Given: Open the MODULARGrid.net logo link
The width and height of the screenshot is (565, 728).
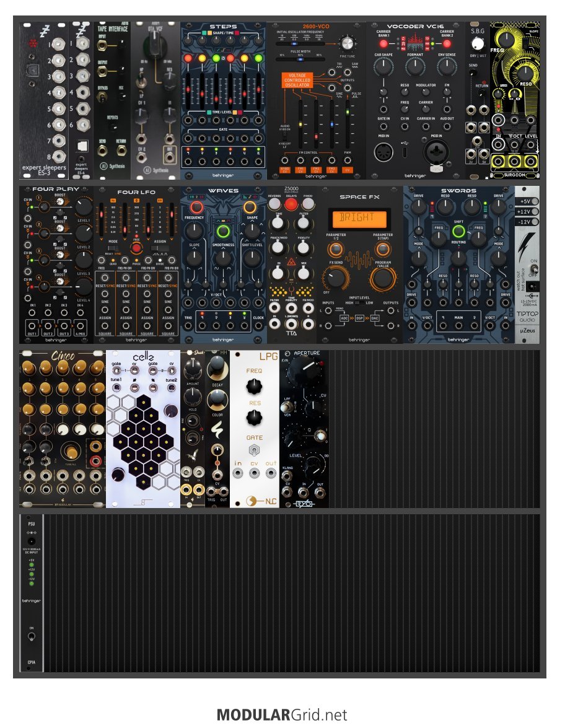Looking at the screenshot, I should click(282, 714).
